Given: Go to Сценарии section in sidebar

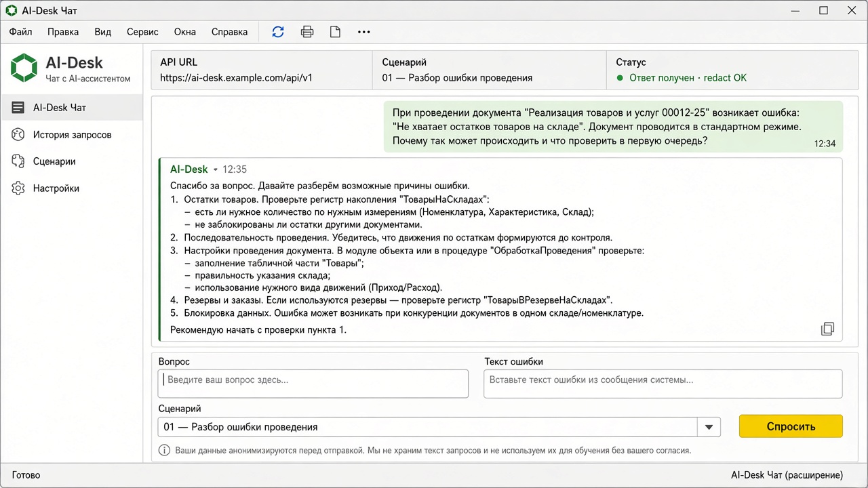Looking at the screenshot, I should (71, 161).
